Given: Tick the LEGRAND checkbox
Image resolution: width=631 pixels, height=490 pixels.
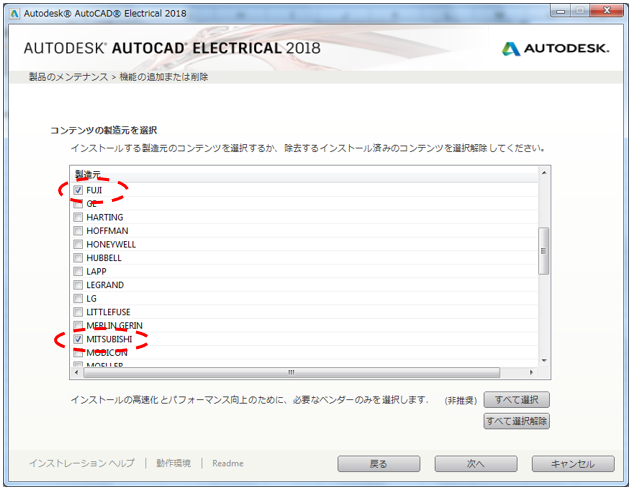Looking at the screenshot, I should pyautogui.click(x=78, y=285).
